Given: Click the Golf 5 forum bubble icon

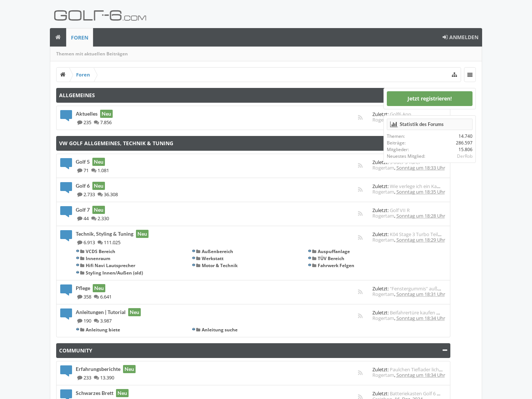Looking at the screenshot, I should pos(66,164).
